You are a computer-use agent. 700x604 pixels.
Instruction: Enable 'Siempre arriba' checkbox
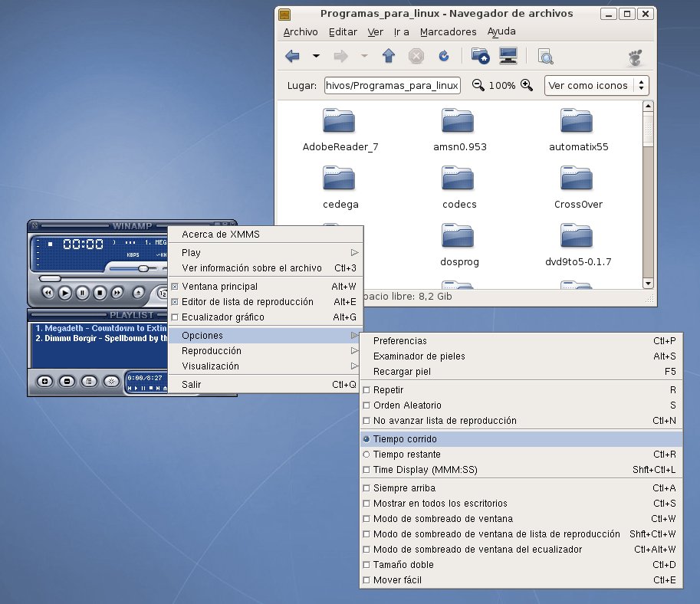[366, 488]
